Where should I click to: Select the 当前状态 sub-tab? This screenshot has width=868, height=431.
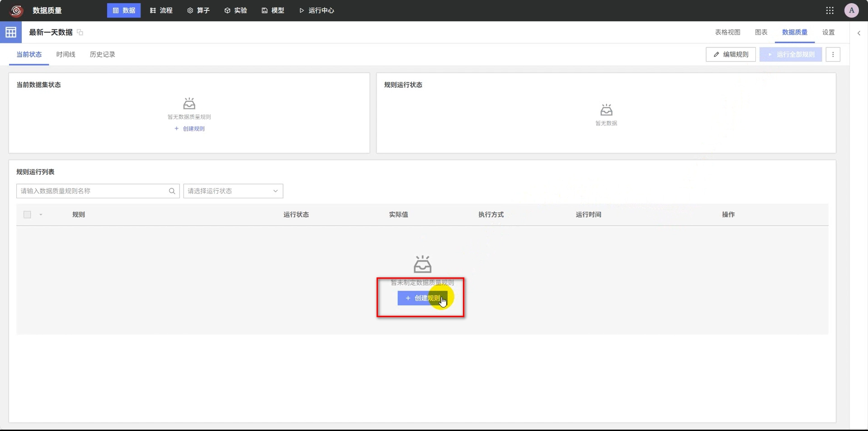[29, 54]
